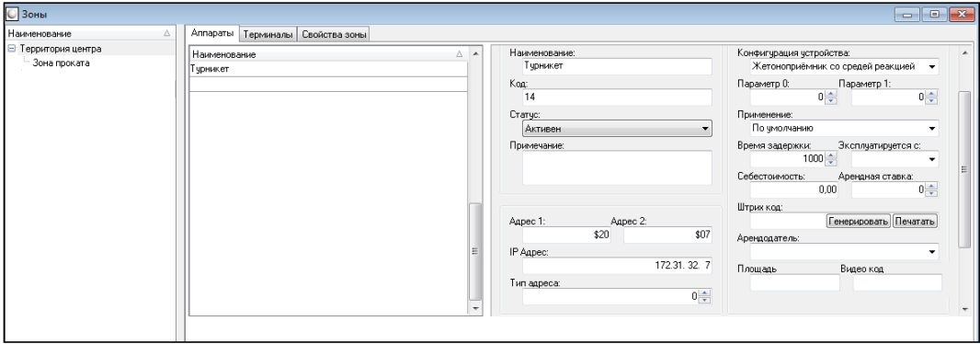Switch to the Терминалы tab
The height and width of the screenshot is (344, 980).
(x=268, y=35)
